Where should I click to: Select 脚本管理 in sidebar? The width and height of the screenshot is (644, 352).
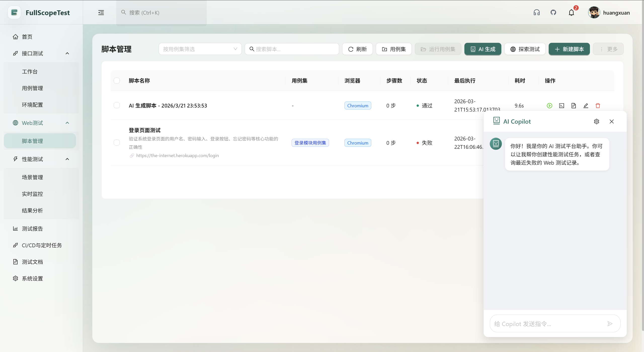point(40,141)
